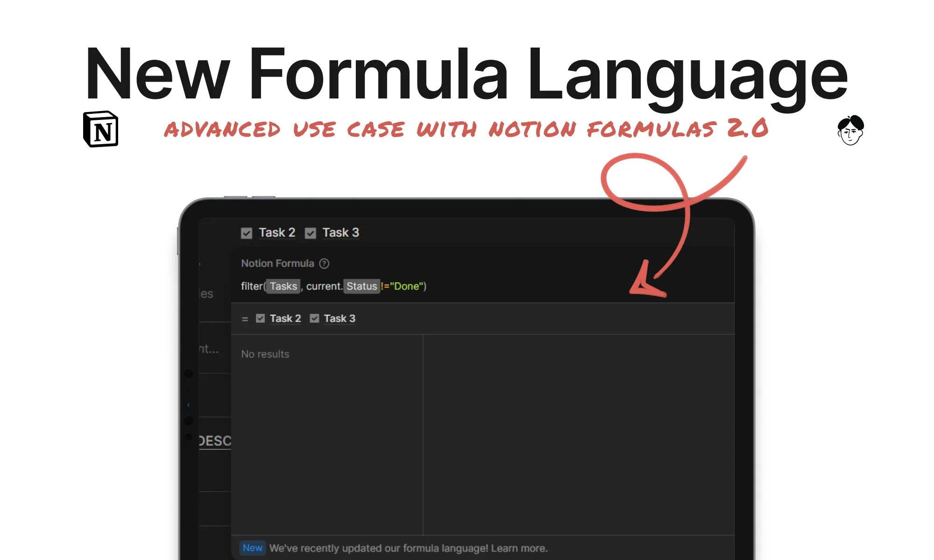Click the blue New badge

253,548
